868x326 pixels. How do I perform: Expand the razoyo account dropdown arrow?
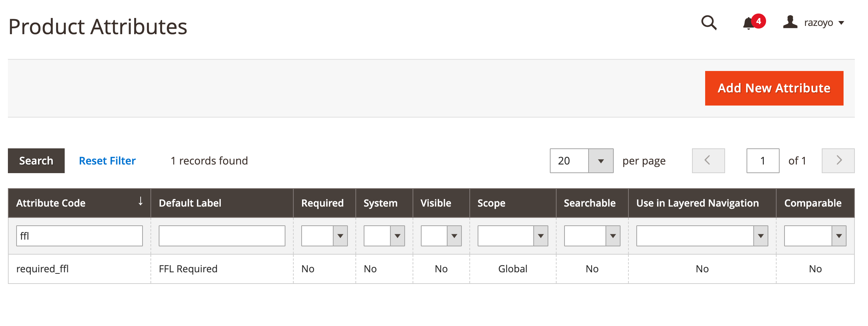point(842,23)
